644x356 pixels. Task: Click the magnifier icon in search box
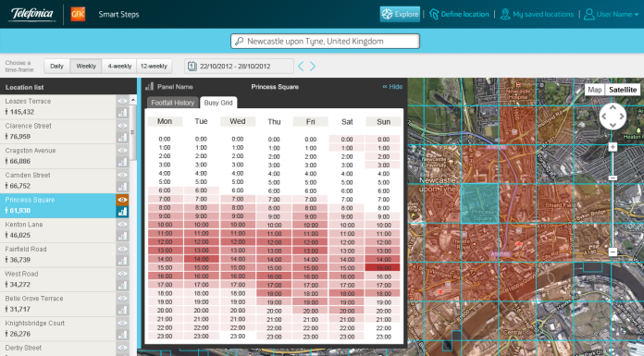[239, 41]
